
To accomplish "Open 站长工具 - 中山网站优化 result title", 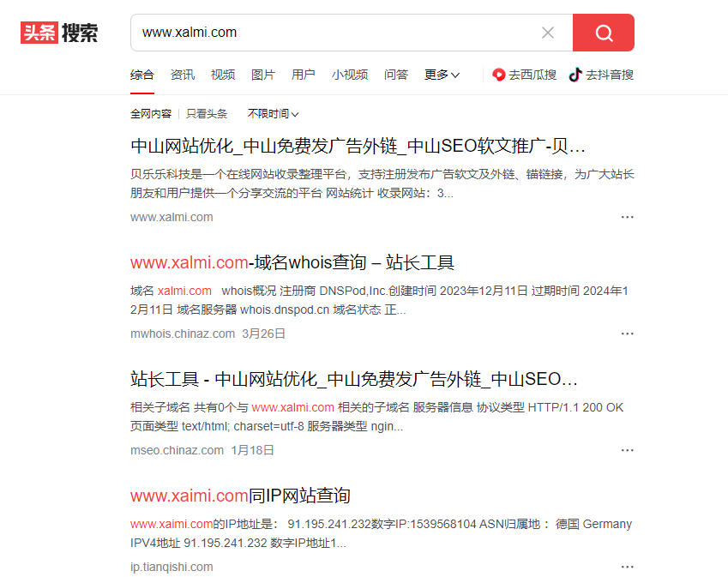I will tap(354, 379).
